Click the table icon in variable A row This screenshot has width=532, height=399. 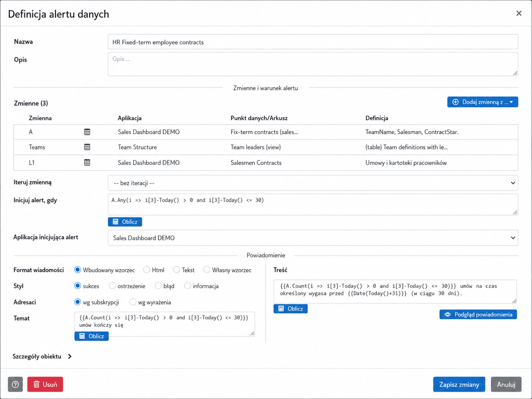87,132
